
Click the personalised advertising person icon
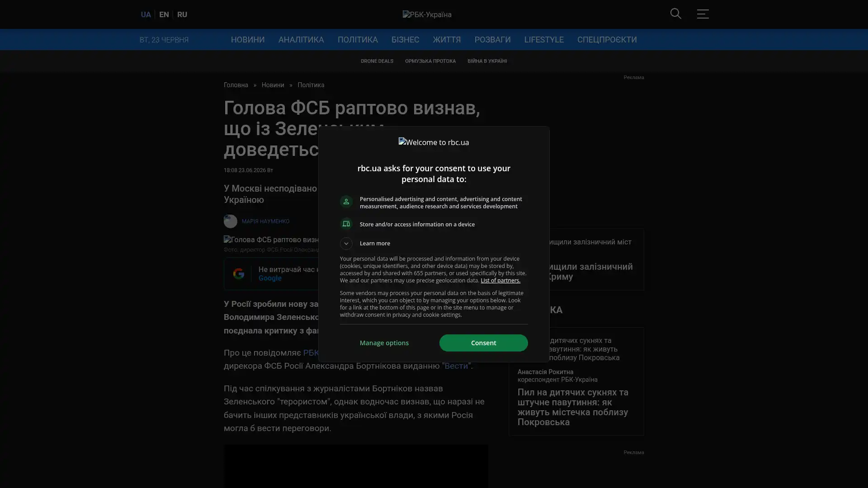point(346,202)
